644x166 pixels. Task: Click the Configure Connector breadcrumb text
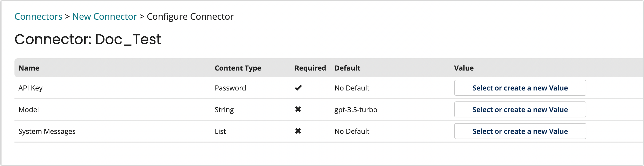[x=190, y=16]
